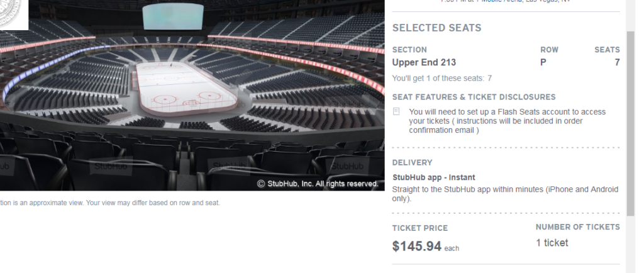This screenshot has width=644, height=273.
Task: Click the "You'll get 1 of these seats" note
Action: pos(441,79)
